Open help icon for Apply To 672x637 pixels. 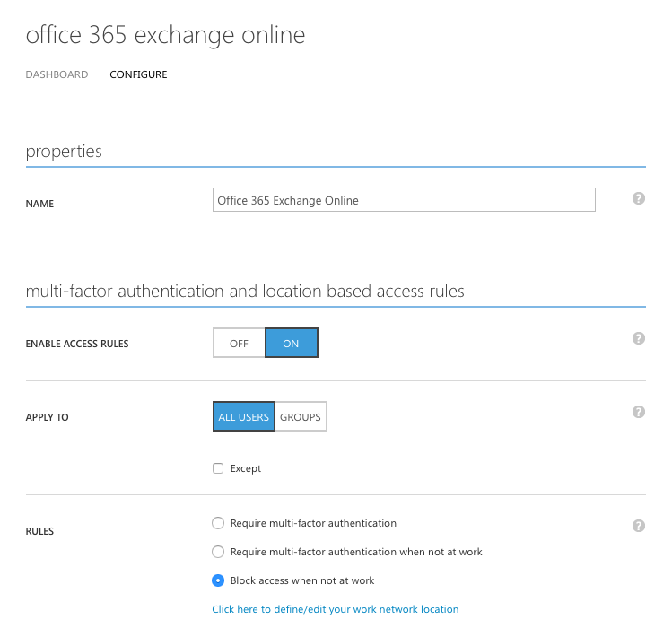tap(639, 412)
